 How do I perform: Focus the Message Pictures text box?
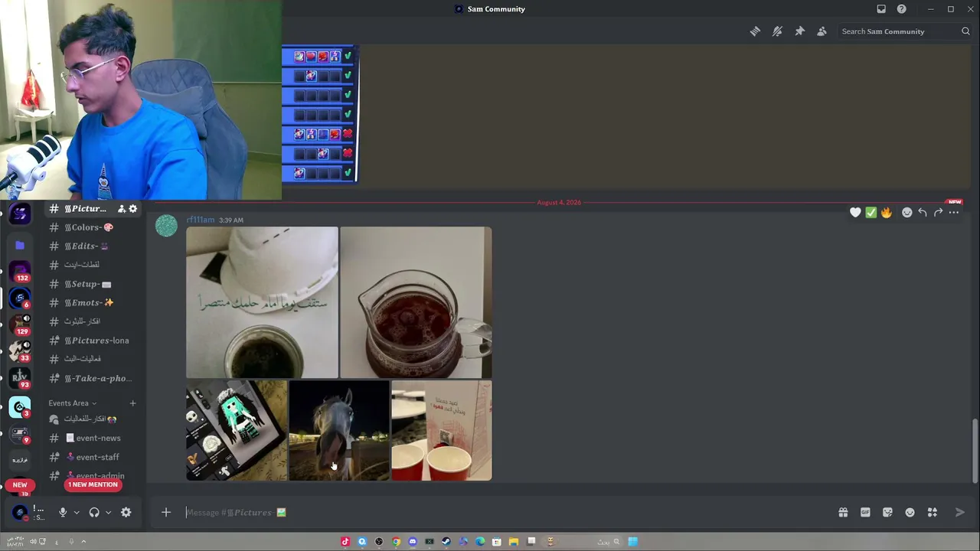(505, 513)
